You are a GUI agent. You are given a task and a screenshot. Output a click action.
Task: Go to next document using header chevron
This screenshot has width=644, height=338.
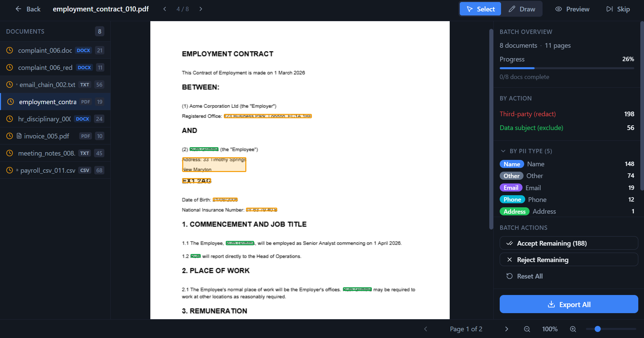click(201, 9)
